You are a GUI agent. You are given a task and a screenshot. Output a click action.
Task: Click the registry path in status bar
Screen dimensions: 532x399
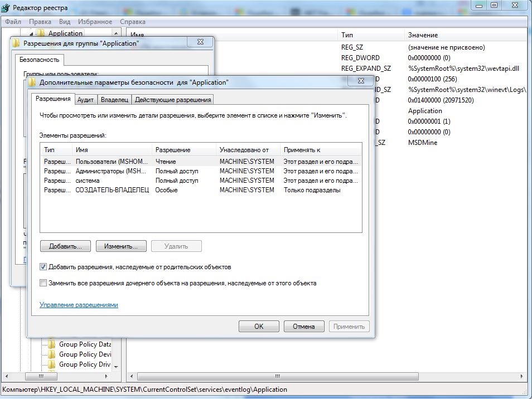pos(145,389)
